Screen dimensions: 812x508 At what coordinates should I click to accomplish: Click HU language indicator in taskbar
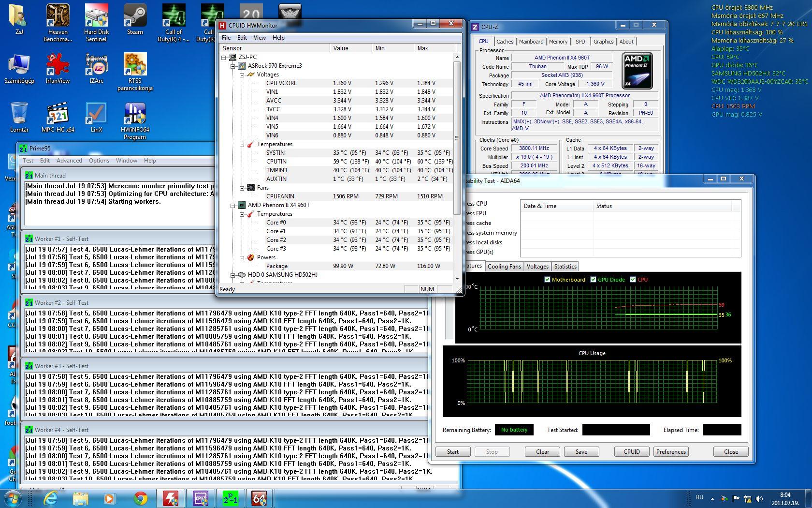click(699, 497)
